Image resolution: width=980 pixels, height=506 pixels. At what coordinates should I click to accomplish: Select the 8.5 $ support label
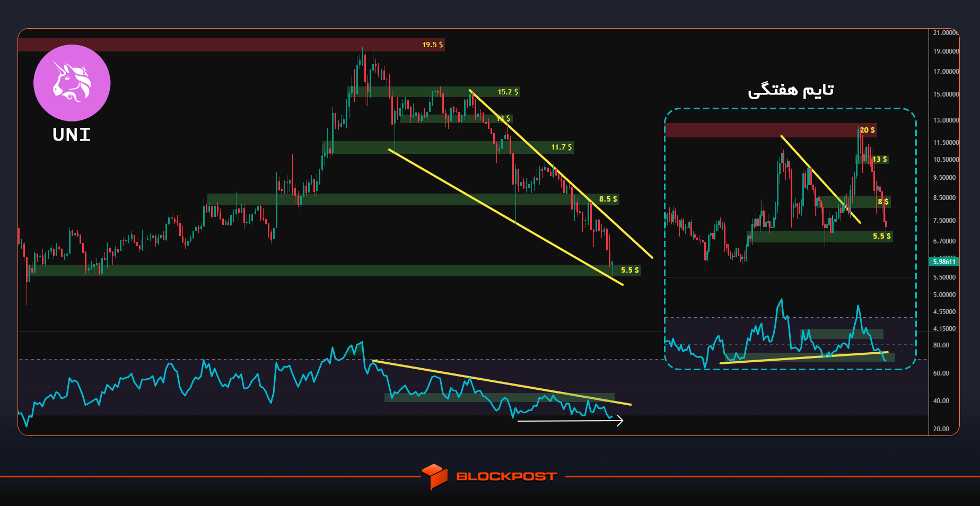point(608,199)
